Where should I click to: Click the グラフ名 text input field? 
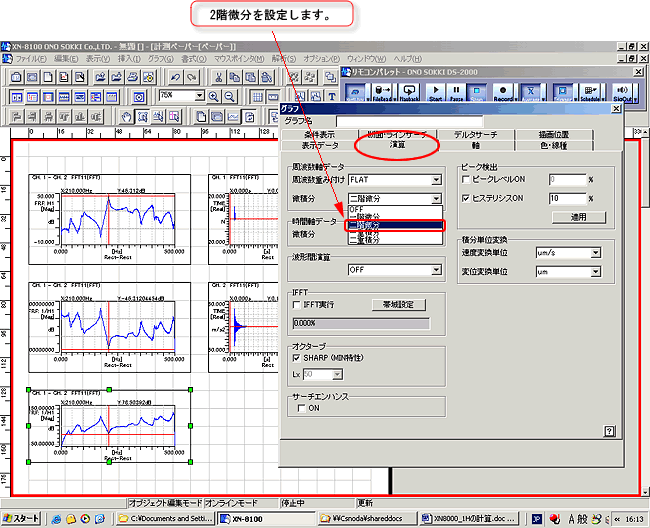click(x=409, y=121)
